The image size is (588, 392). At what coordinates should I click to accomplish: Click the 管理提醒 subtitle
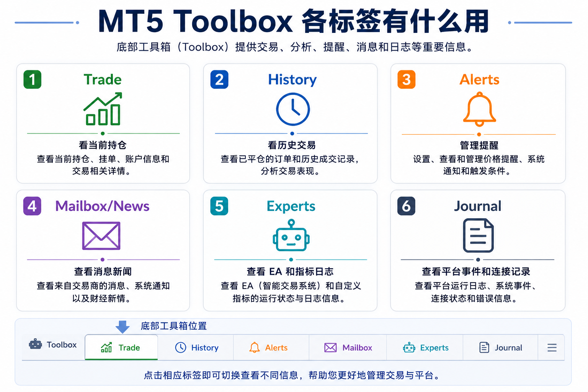point(479,145)
